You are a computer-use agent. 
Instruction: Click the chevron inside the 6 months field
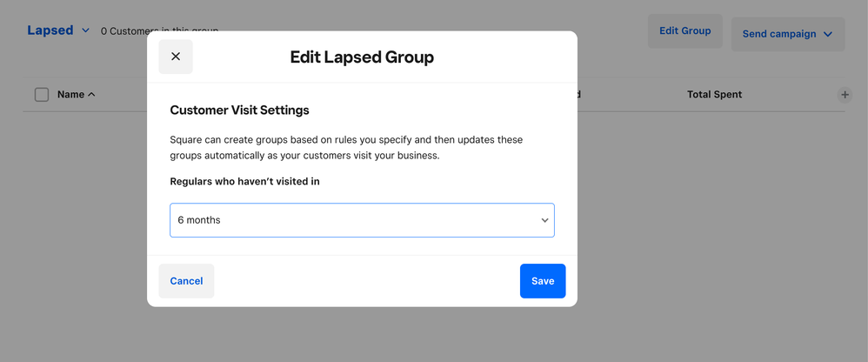544,221
